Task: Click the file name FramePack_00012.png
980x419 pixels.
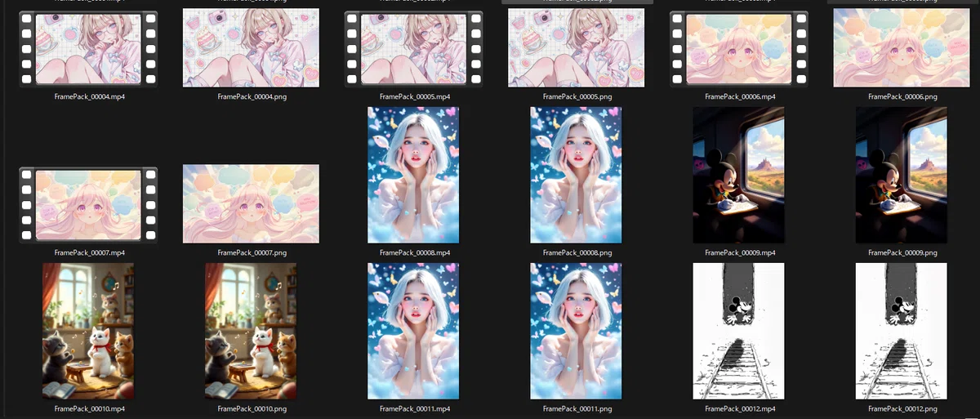Action: point(902,408)
